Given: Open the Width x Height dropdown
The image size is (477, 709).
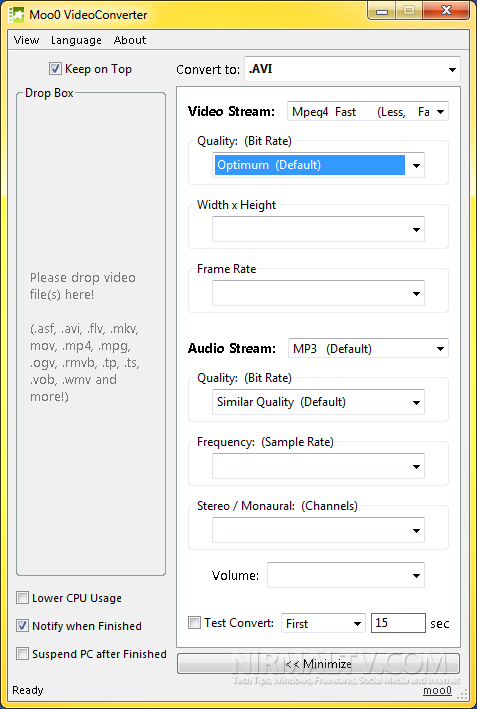Looking at the screenshot, I should (x=318, y=229).
